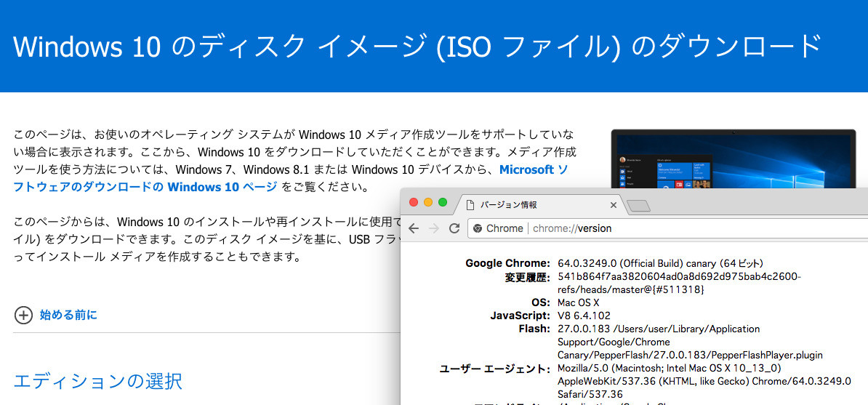Click the JavaScript V8 6.4.102 value
The width and height of the screenshot is (868, 405).
tap(584, 316)
